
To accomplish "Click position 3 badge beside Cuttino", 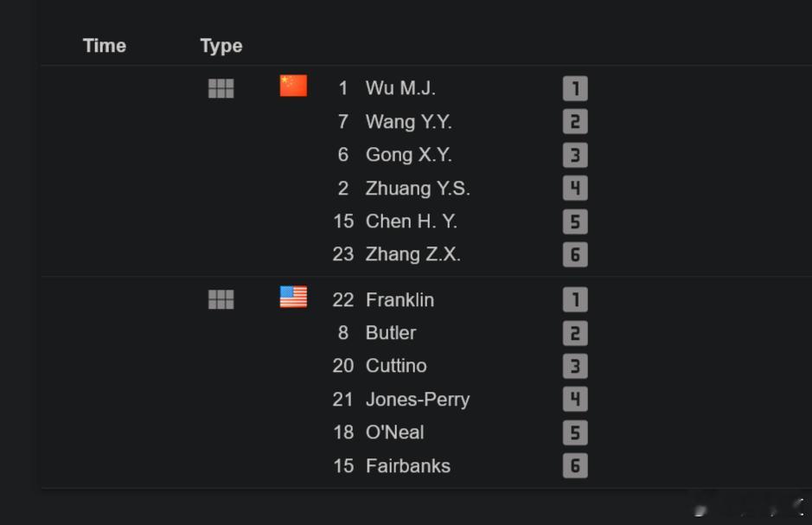I will coord(575,366).
